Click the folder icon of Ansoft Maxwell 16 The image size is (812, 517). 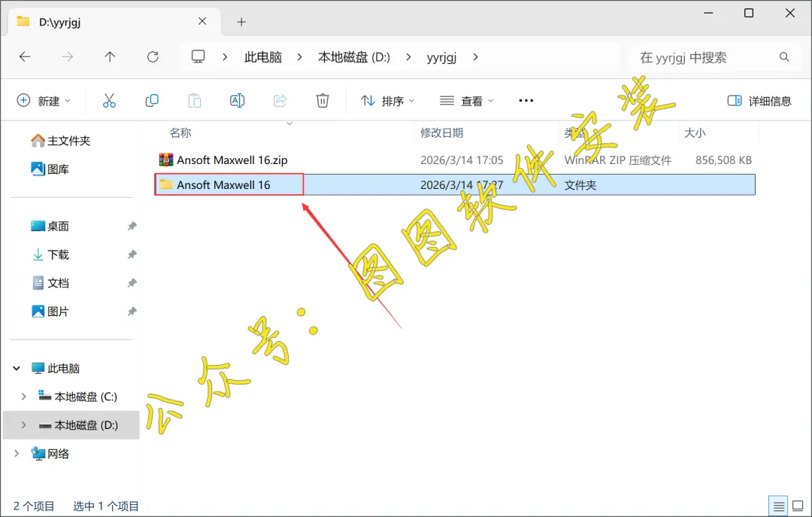(165, 184)
